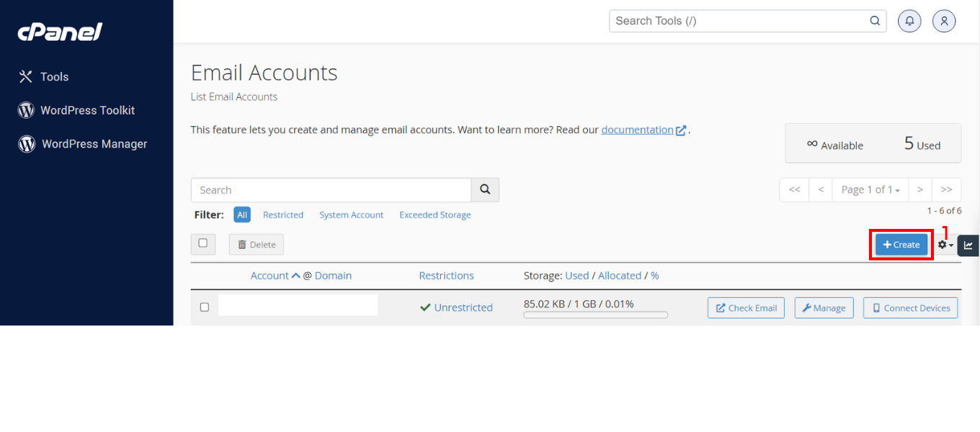Image resolution: width=980 pixels, height=432 pixels.
Task: Click the storage usage progress bar
Action: (595, 315)
